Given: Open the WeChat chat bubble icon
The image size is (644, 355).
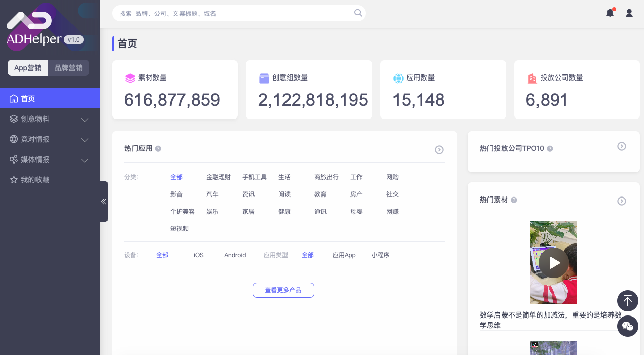Looking at the screenshot, I should click(627, 326).
